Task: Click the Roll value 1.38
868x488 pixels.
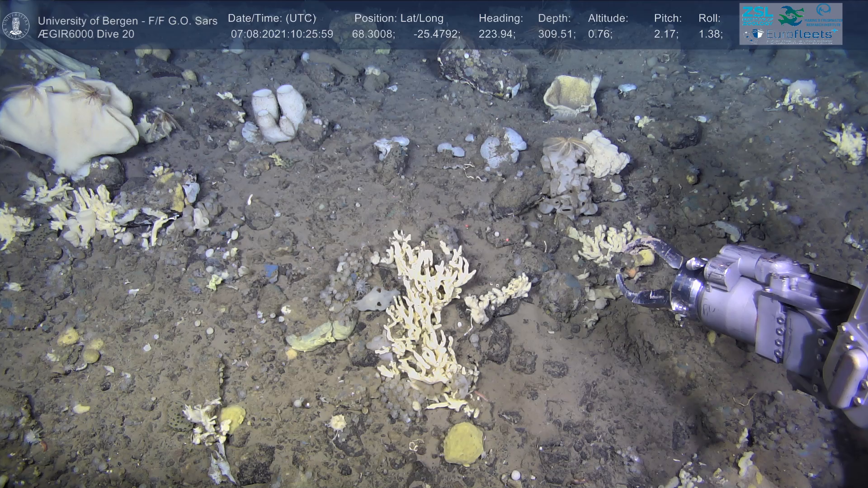Action: coord(710,34)
